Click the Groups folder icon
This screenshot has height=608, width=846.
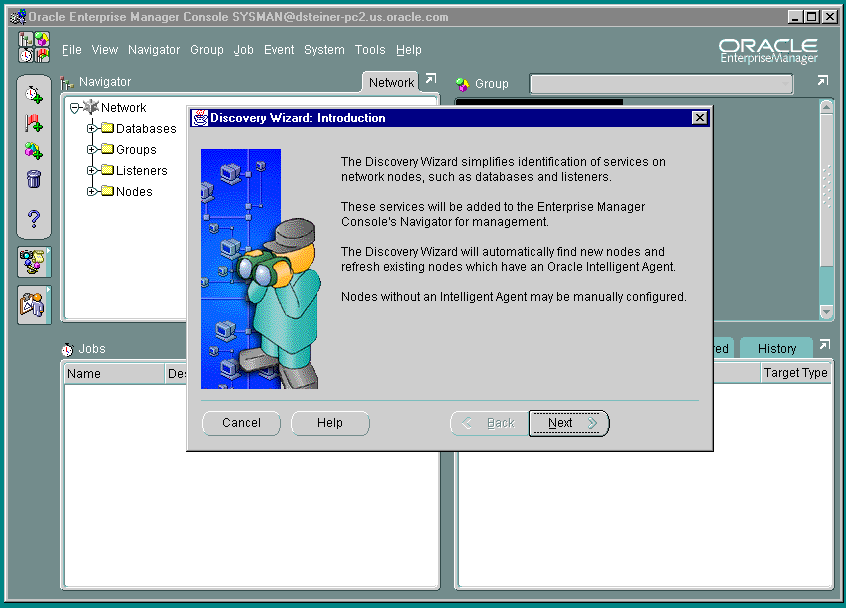107,149
